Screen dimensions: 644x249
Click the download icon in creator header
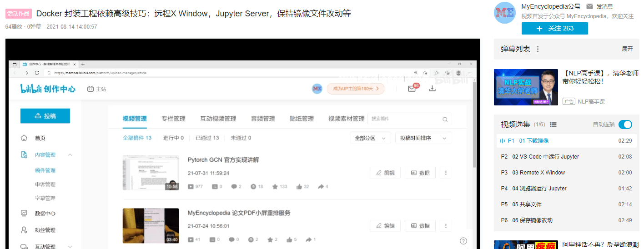point(432,89)
